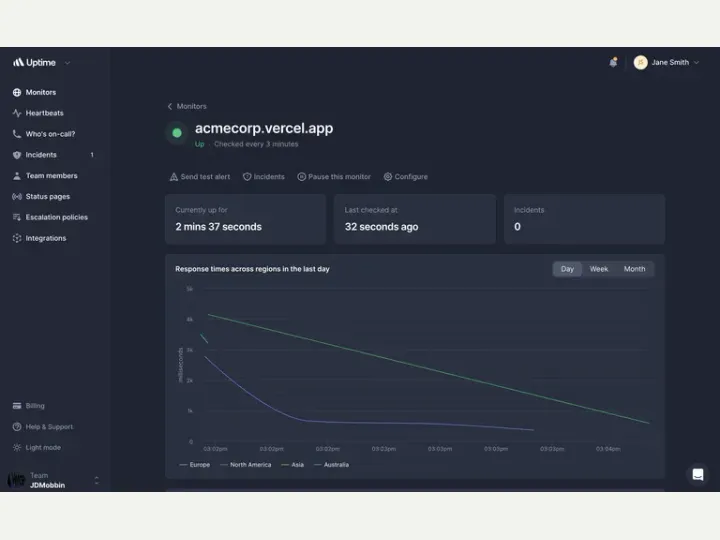Click Pause this monitor button

click(334, 177)
